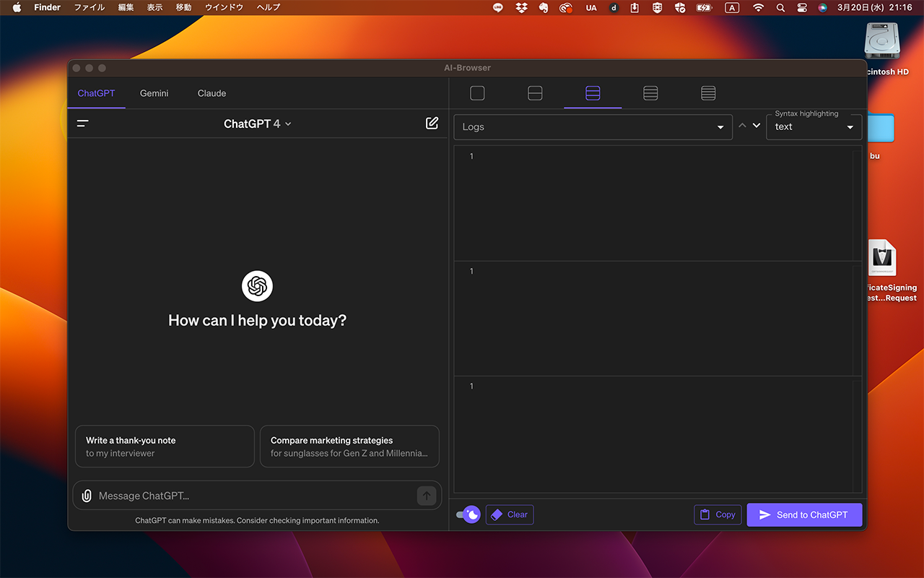Click the send message arrow button
The image size is (924, 578).
427,496
